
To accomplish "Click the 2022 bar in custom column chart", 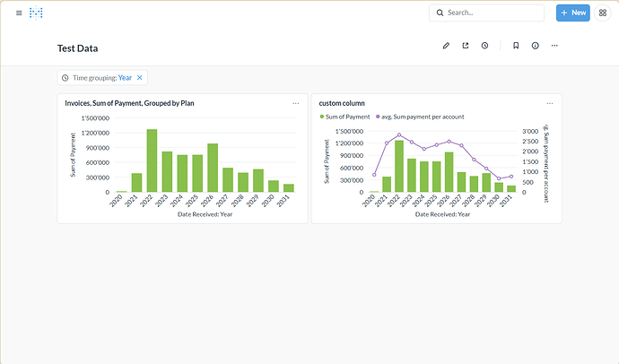I will coord(399,166).
